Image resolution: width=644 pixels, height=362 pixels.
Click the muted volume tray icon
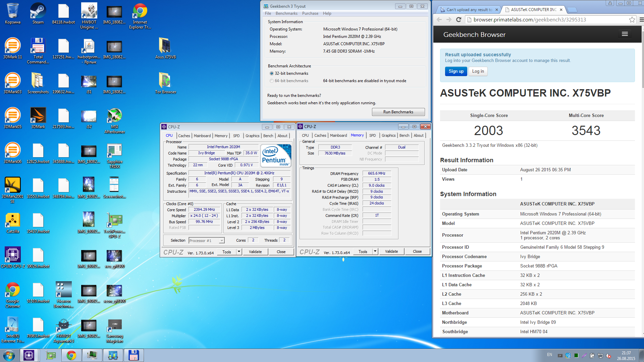click(608, 356)
